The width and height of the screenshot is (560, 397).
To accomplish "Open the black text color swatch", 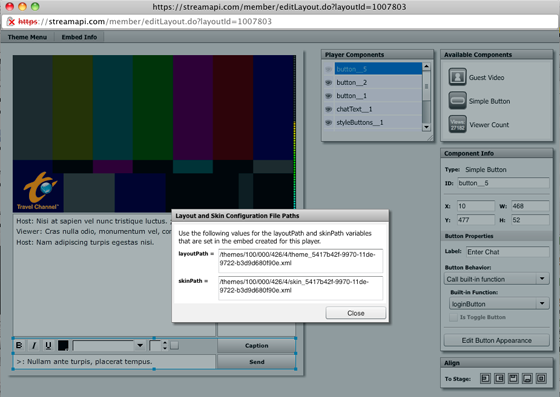I will coord(63,345).
